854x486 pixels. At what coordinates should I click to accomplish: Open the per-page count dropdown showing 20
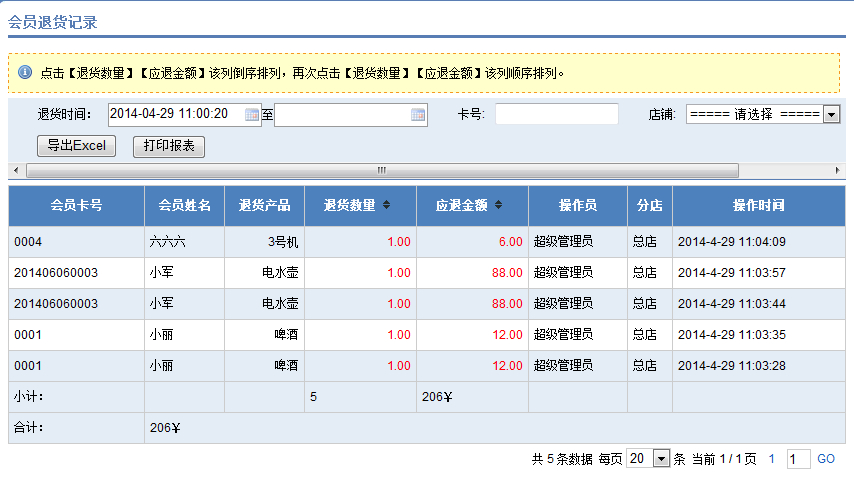coord(660,459)
